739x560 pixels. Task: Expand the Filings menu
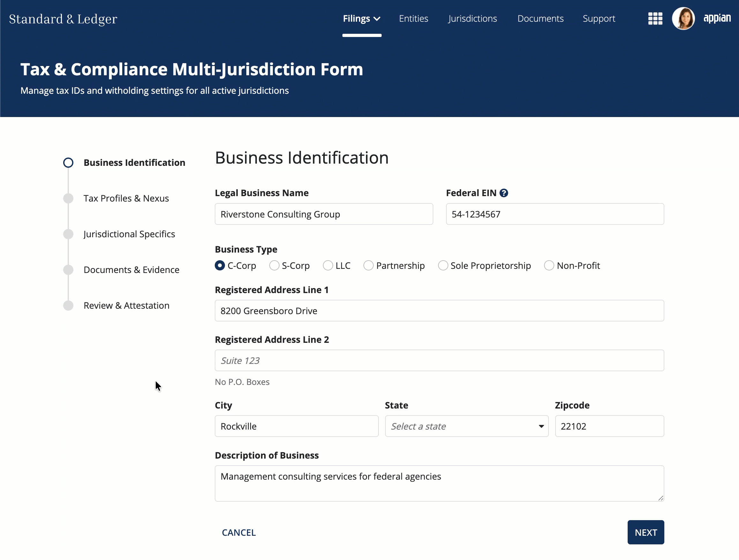(362, 19)
